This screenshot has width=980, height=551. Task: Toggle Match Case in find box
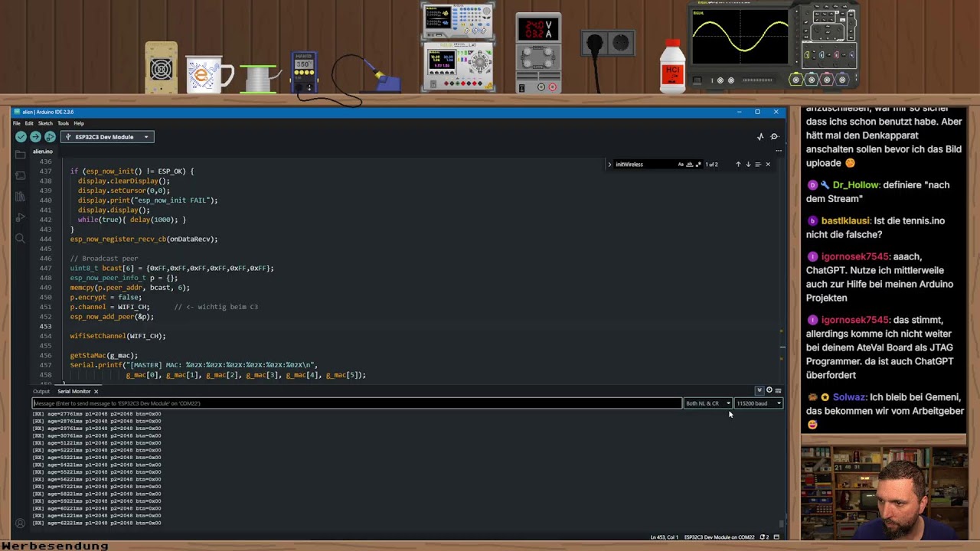(681, 165)
